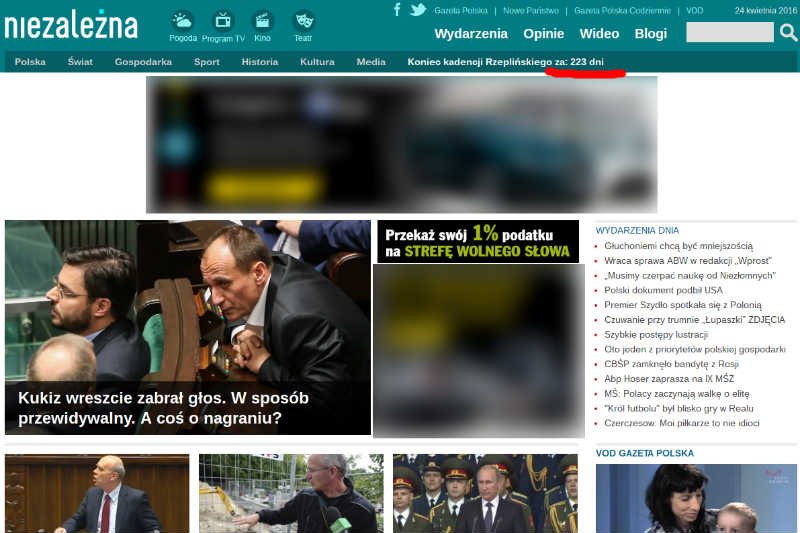
Task: Open the Blogi section
Action: [x=651, y=34]
